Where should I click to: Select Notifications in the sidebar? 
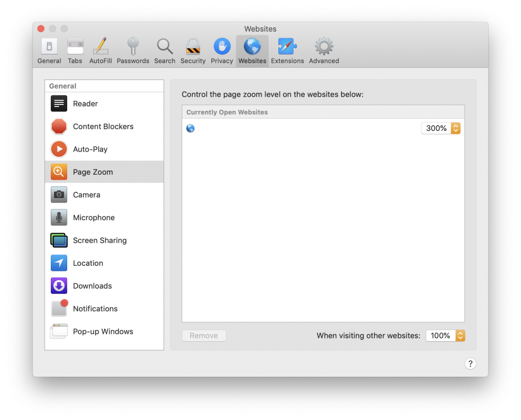104,309
